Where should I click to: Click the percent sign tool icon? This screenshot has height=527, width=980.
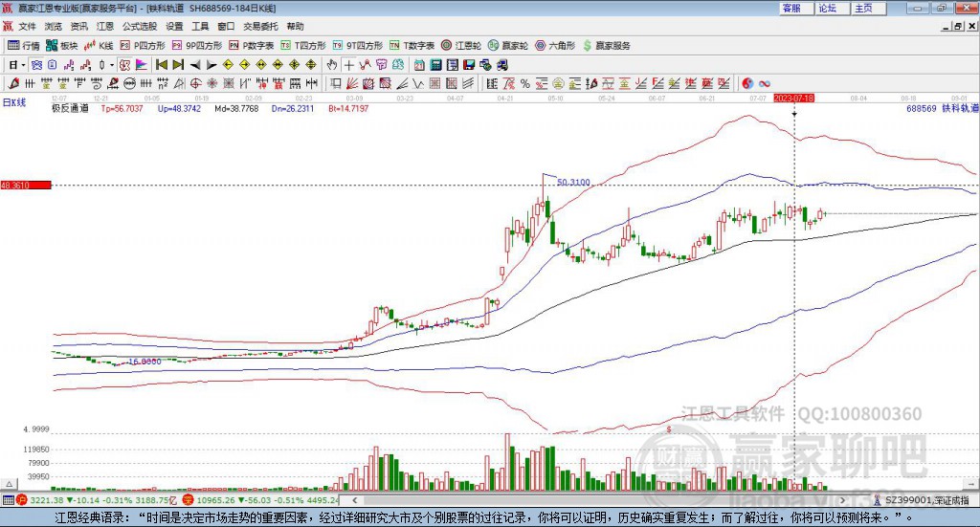tap(525, 83)
